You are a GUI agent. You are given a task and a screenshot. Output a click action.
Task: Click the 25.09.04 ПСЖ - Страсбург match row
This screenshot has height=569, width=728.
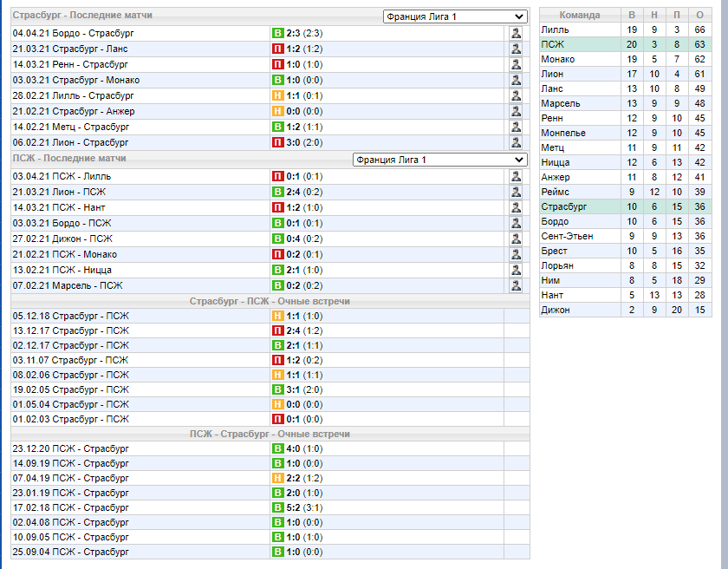click(x=270, y=552)
